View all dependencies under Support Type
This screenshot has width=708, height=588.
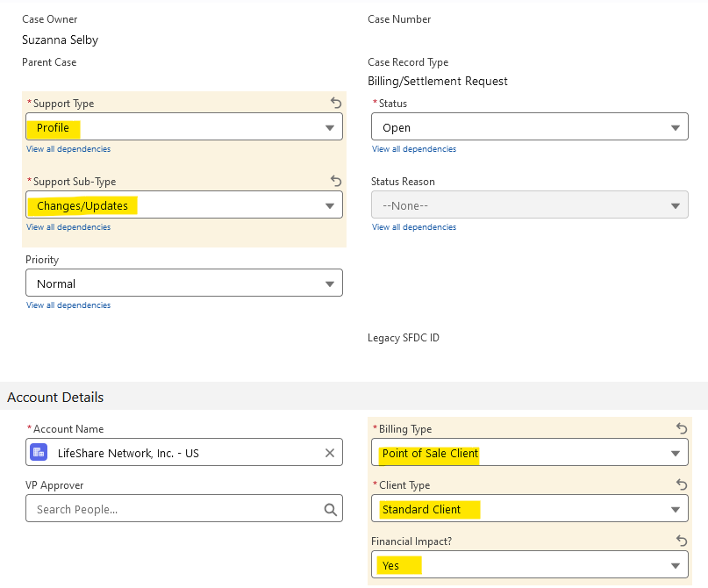tap(68, 149)
